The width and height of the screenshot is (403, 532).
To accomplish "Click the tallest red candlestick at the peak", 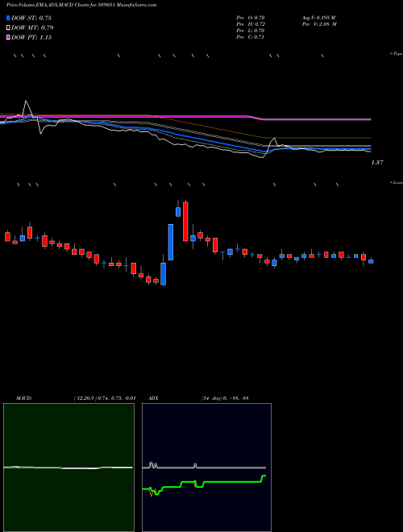I will coord(185,222).
